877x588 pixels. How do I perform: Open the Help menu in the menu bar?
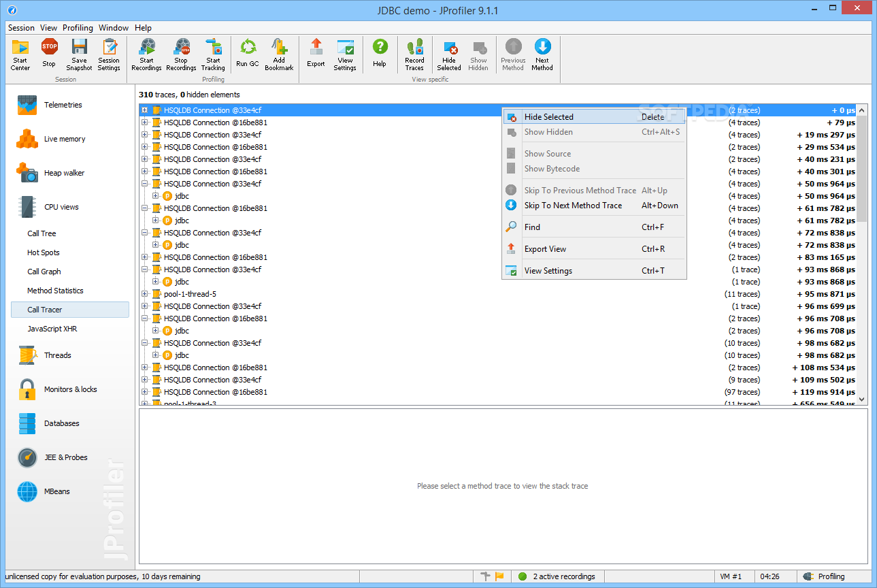[143, 28]
